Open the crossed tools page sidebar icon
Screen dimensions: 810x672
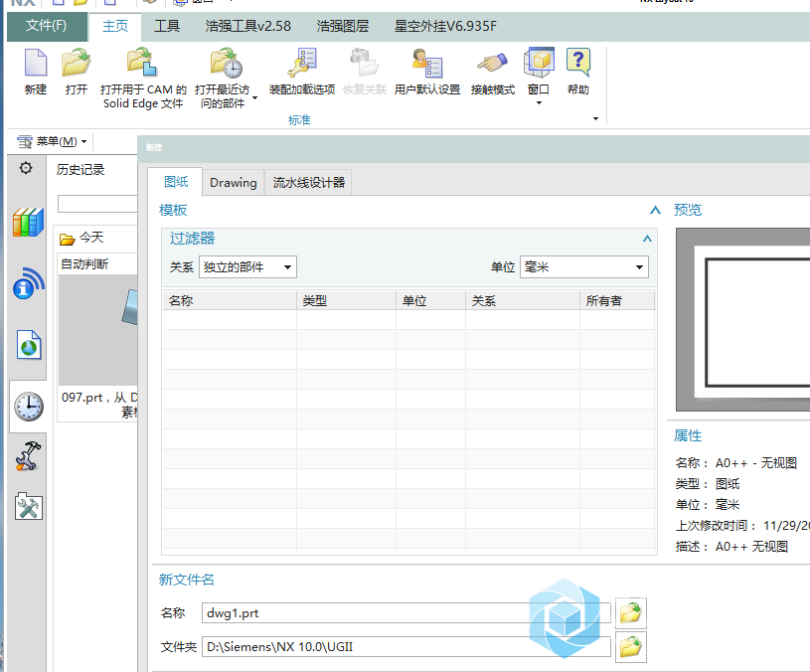coord(29,506)
